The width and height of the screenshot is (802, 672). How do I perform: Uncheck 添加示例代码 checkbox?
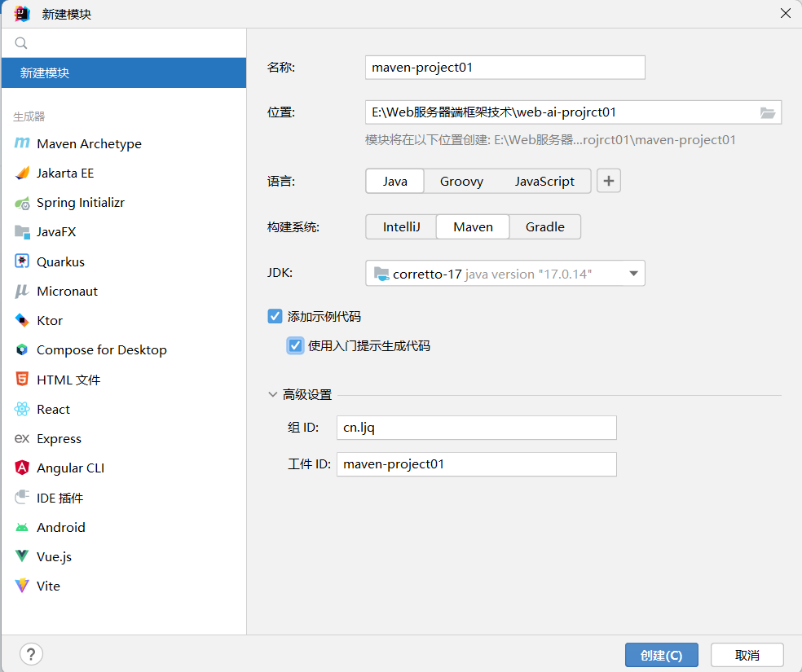coord(275,316)
